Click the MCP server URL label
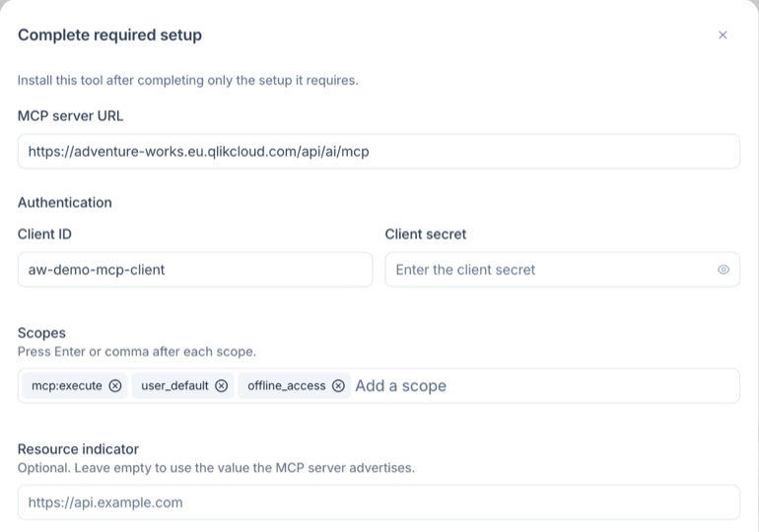This screenshot has height=532, width=759. 71,115
